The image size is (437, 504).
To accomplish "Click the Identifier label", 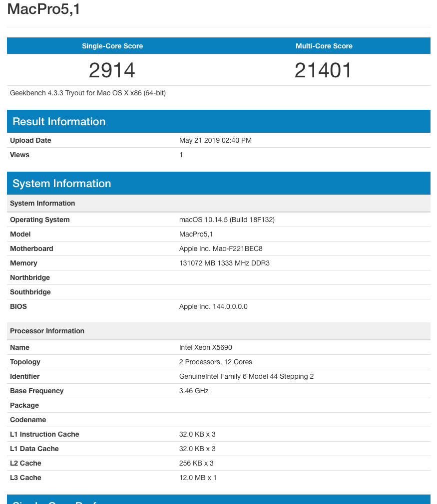I will pos(25,376).
